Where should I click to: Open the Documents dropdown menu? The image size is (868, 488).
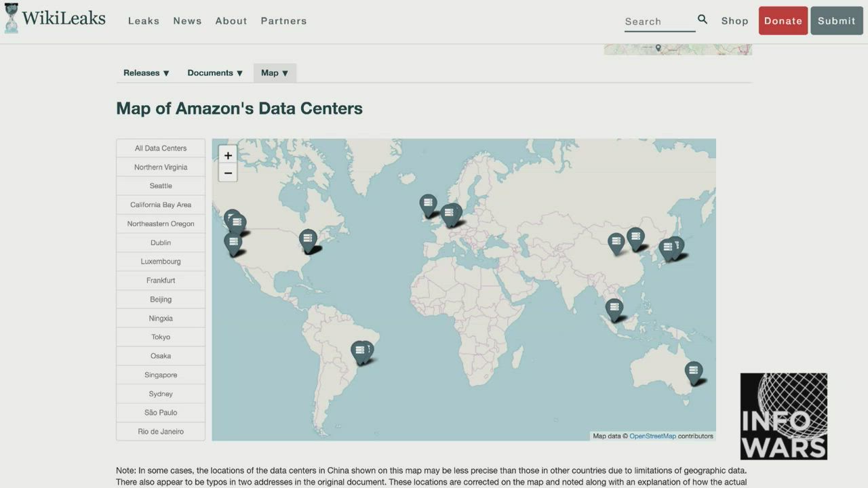[x=215, y=73]
